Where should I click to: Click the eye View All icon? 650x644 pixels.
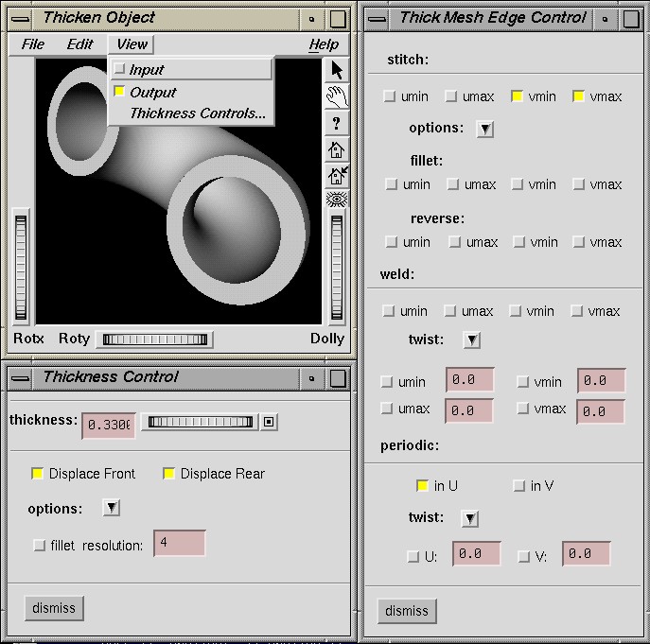click(337, 199)
